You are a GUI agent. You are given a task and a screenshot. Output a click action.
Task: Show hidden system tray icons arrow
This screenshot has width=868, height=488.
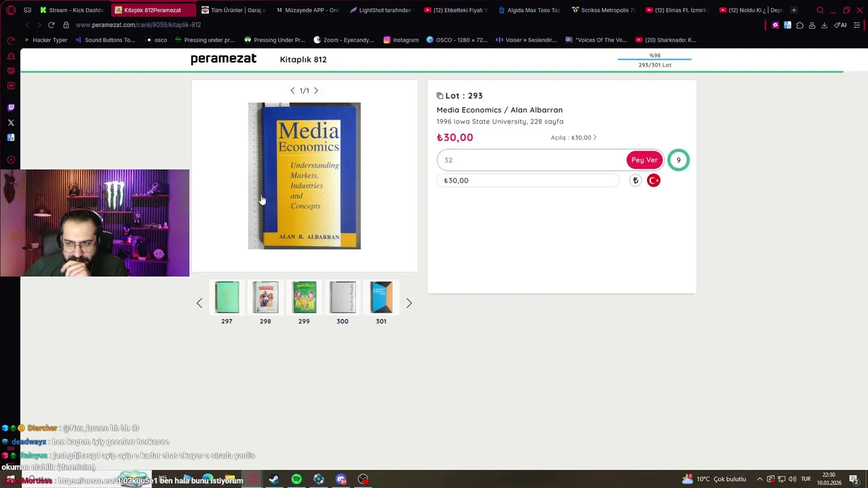pyautogui.click(x=759, y=479)
